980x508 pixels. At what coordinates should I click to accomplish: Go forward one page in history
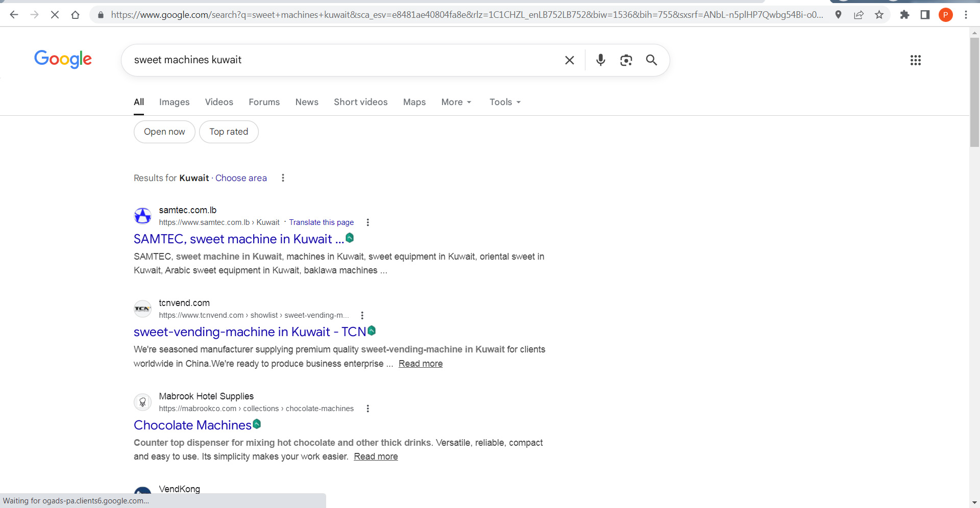point(34,15)
